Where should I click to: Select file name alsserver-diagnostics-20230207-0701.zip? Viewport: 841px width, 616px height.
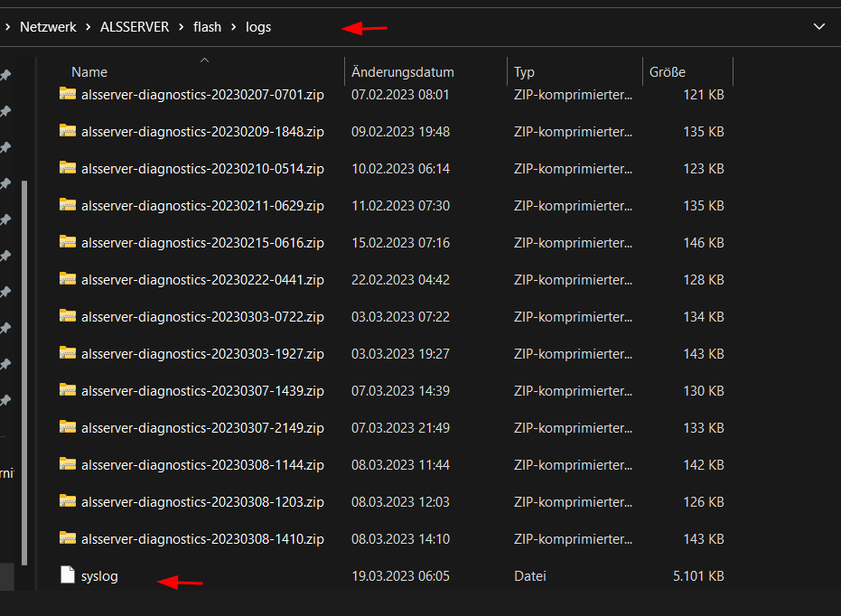(202, 95)
